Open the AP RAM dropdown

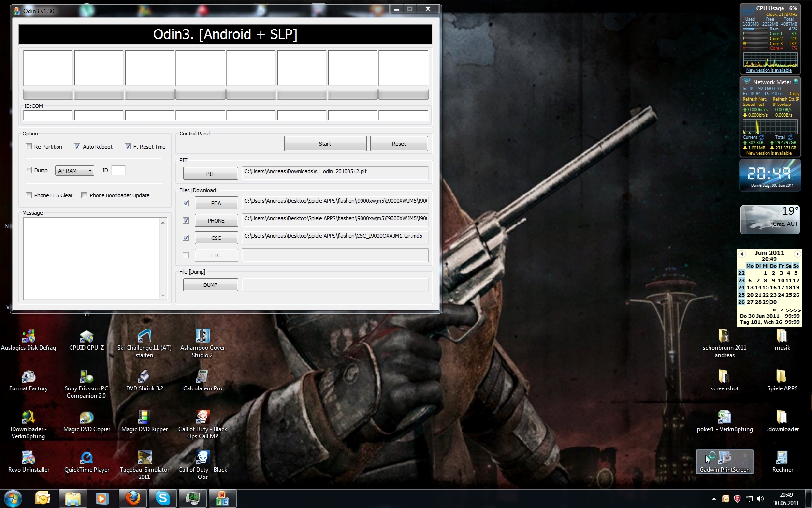[x=74, y=171]
